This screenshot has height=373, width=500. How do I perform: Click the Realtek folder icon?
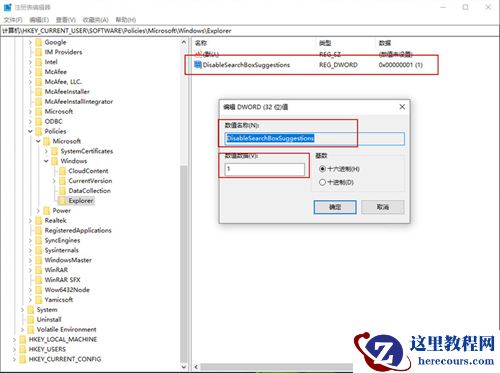[39, 220]
